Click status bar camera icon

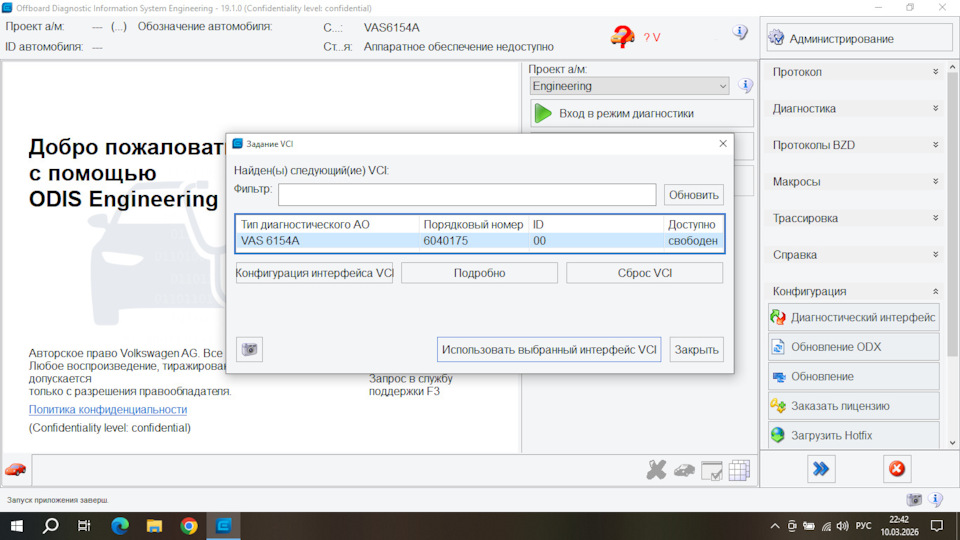point(914,500)
